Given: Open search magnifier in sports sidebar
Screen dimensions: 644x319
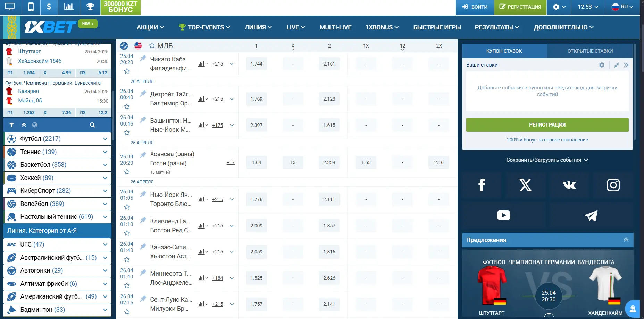Looking at the screenshot, I should [x=92, y=125].
